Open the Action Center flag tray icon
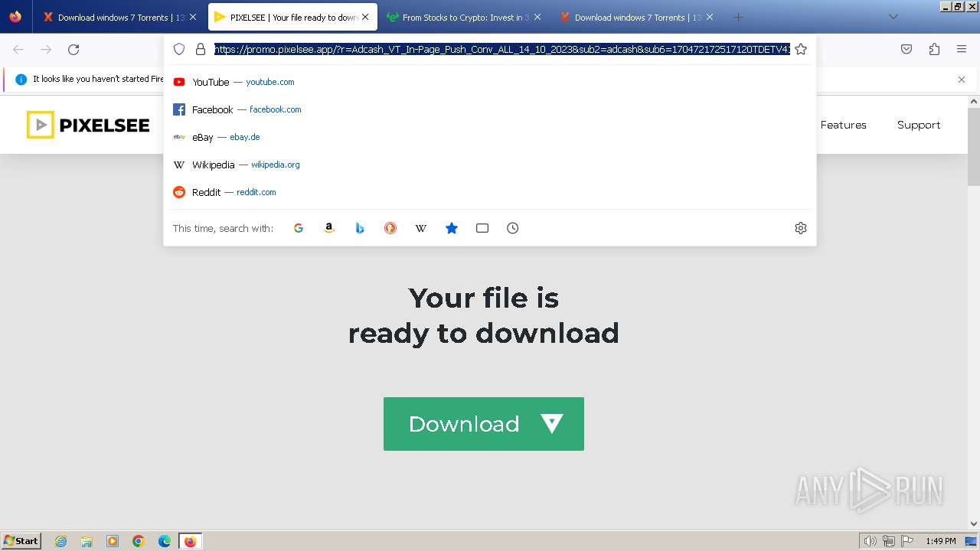This screenshot has height=551, width=980. pyautogui.click(x=906, y=541)
